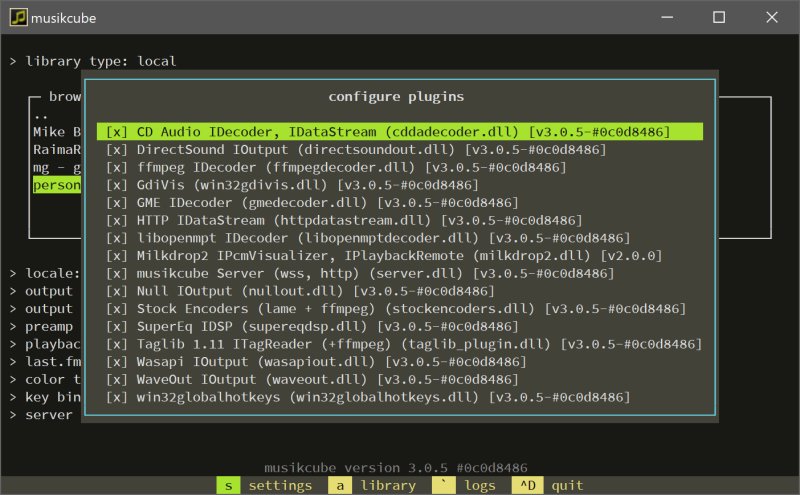
Task: Select Wasapi IOutput (wasapiout.dll) row
Action: click(400, 362)
